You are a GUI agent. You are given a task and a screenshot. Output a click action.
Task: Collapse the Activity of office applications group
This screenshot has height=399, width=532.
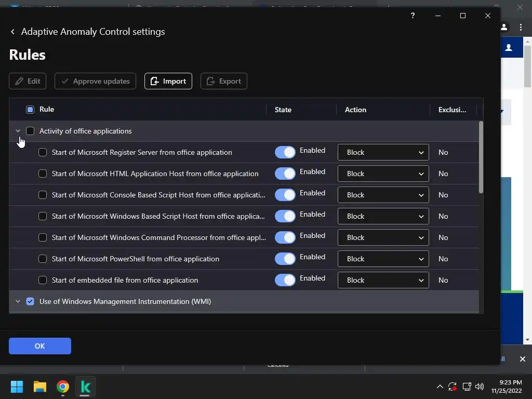point(18,131)
